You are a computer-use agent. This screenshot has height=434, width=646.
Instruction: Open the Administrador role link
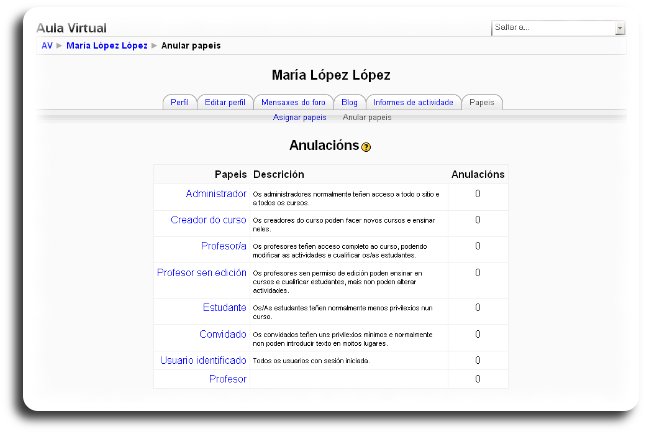coord(216,193)
